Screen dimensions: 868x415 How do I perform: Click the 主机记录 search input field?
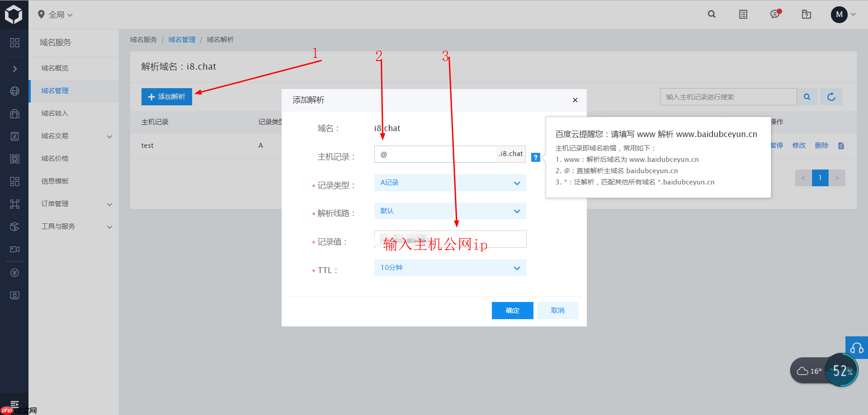pyautogui.click(x=728, y=96)
